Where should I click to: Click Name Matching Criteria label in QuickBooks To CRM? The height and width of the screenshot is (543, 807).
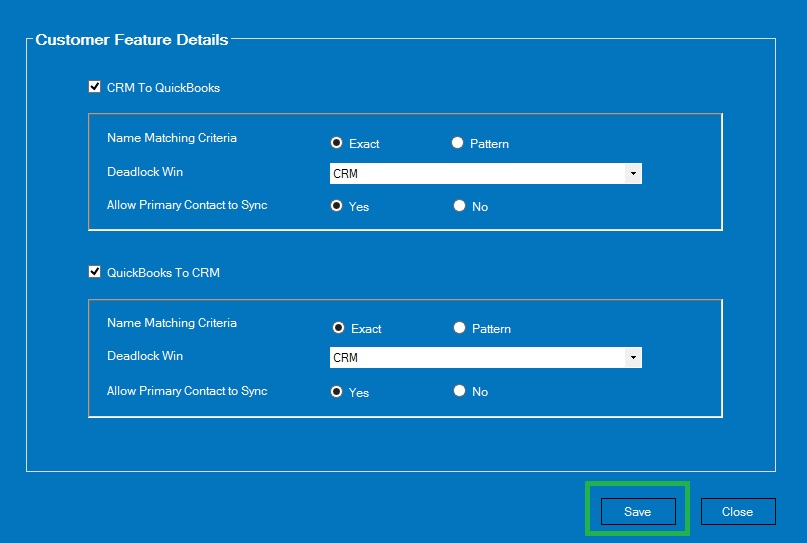(x=172, y=323)
